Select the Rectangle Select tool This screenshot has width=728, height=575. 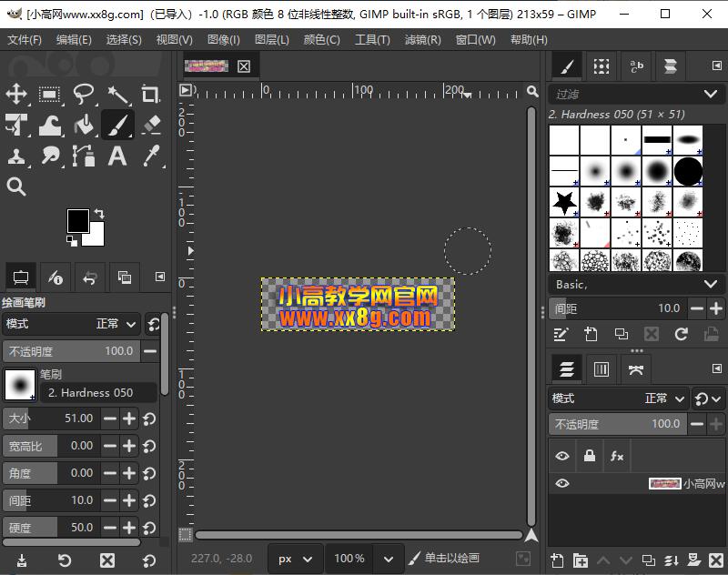click(x=50, y=95)
